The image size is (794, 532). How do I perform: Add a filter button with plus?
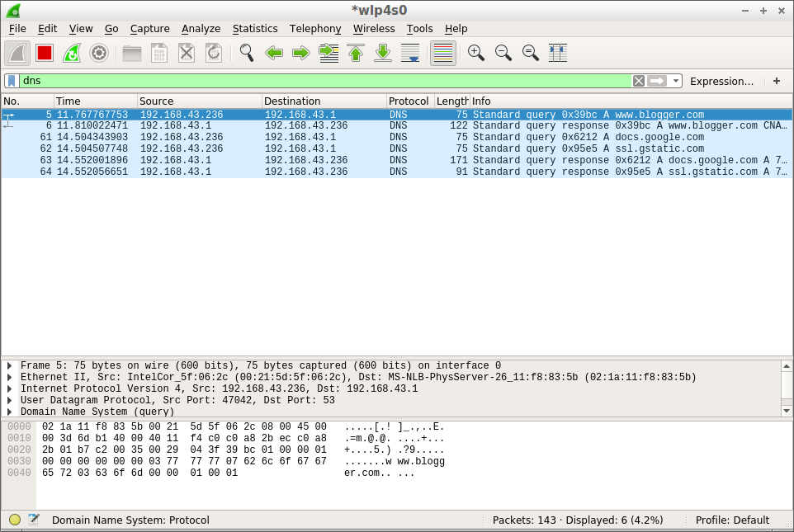point(777,81)
